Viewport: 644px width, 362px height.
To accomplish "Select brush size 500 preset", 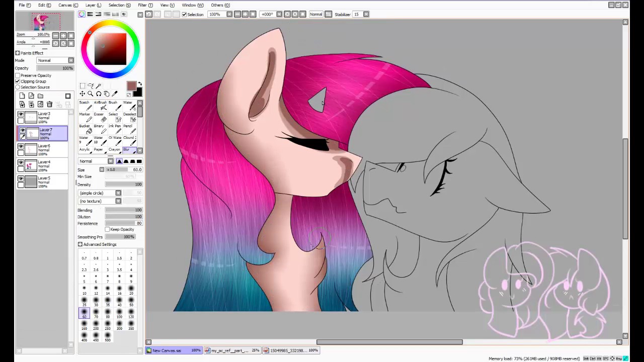I will pos(108,337).
